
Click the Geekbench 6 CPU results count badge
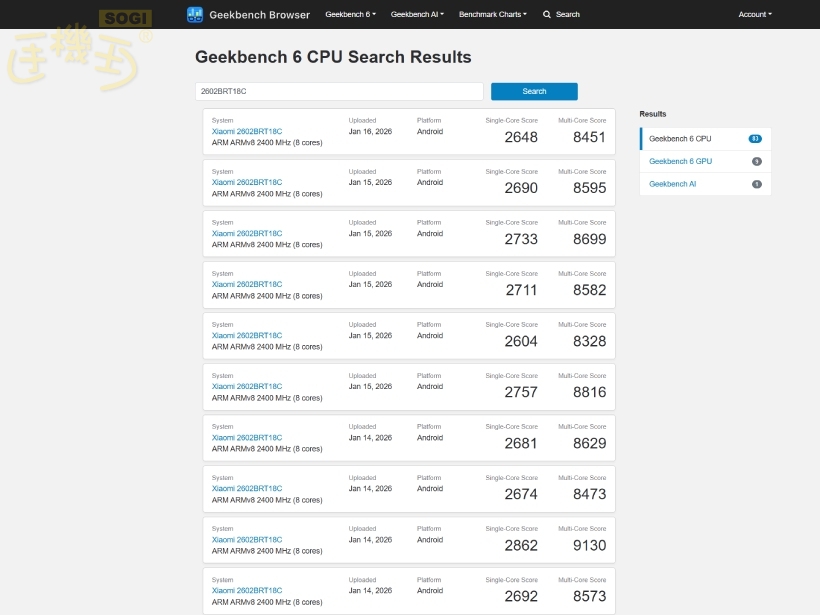[755, 139]
